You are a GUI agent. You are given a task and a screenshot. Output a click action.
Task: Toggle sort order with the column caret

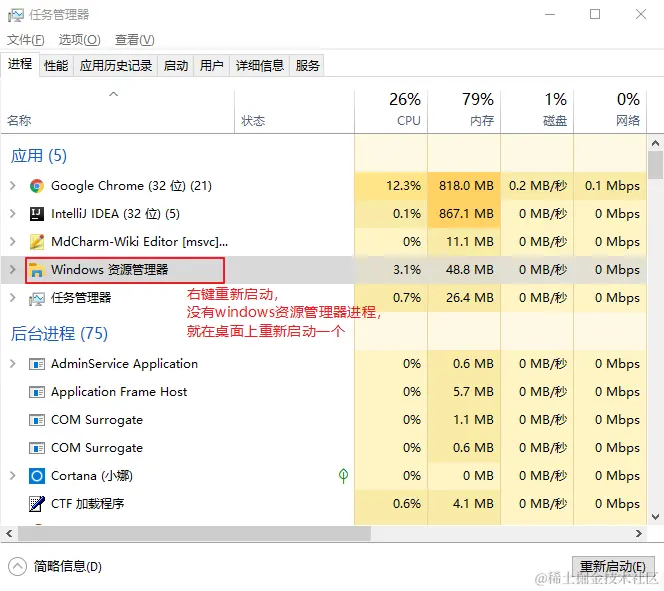(113, 94)
